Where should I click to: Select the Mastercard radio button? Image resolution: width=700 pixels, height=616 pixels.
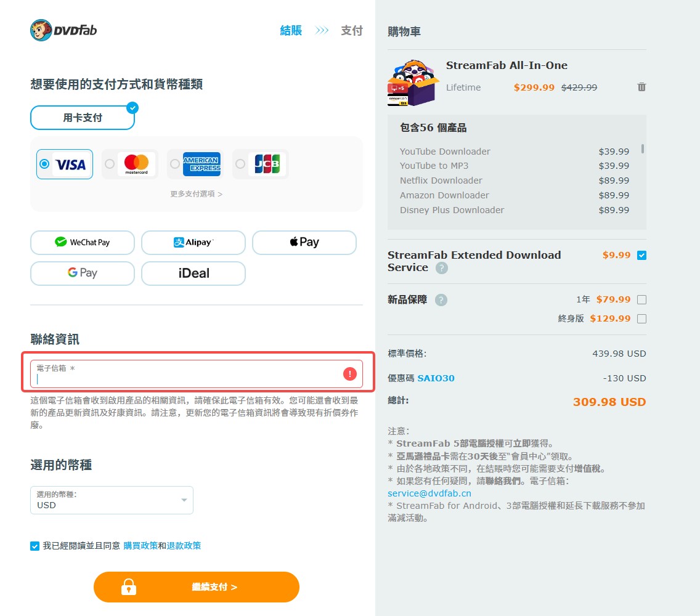tap(110, 164)
